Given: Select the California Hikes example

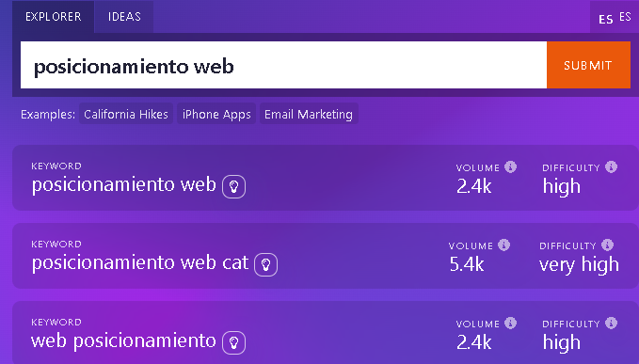Looking at the screenshot, I should click(126, 114).
